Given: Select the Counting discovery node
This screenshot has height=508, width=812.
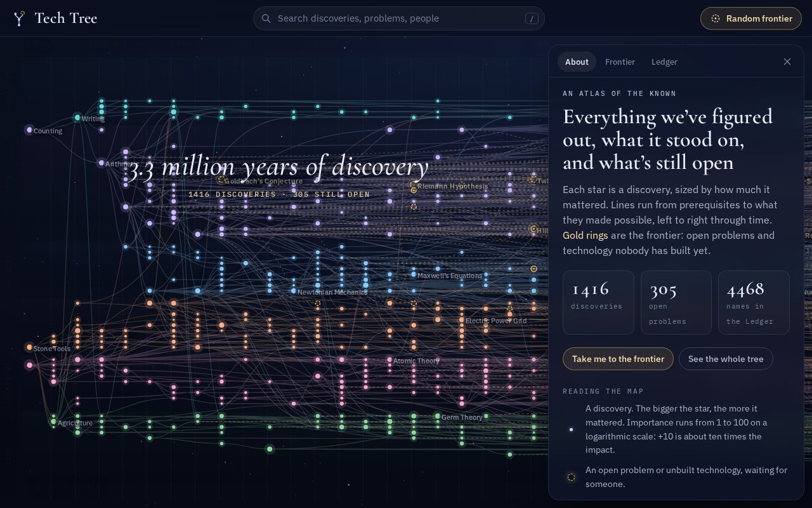Looking at the screenshot, I should [29, 130].
